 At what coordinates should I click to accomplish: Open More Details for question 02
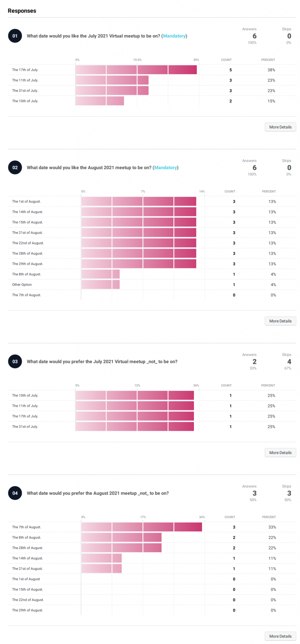pos(280,321)
